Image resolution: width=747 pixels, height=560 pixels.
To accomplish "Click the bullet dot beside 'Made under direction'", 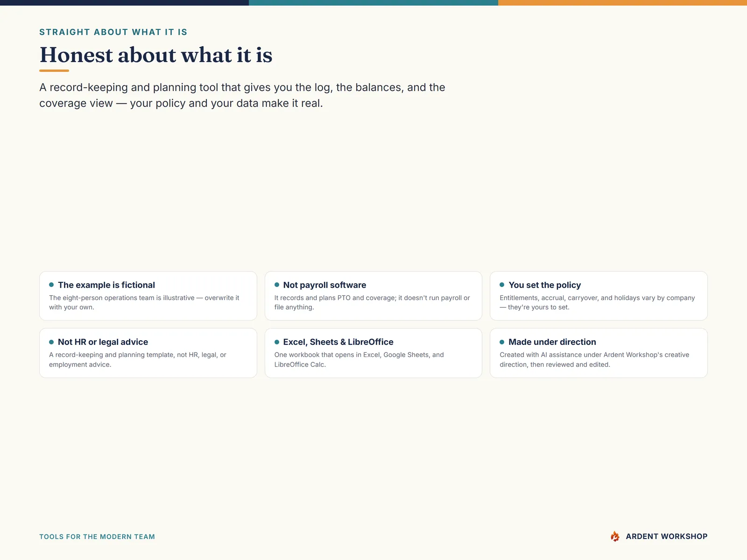I will click(502, 342).
